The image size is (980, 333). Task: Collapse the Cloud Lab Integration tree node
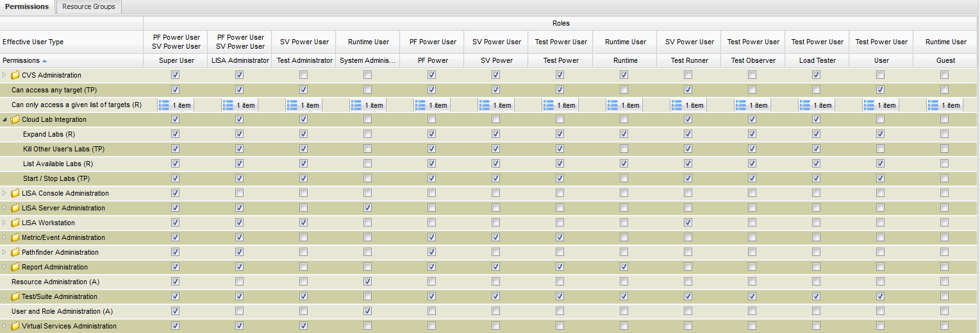click(x=5, y=119)
